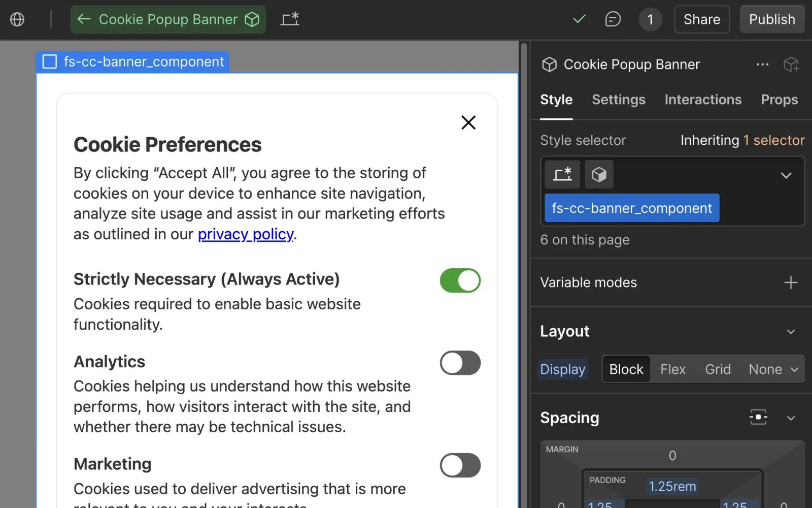This screenshot has height=508, width=812.
Task: Open the None display options dropdown
Action: point(773,369)
